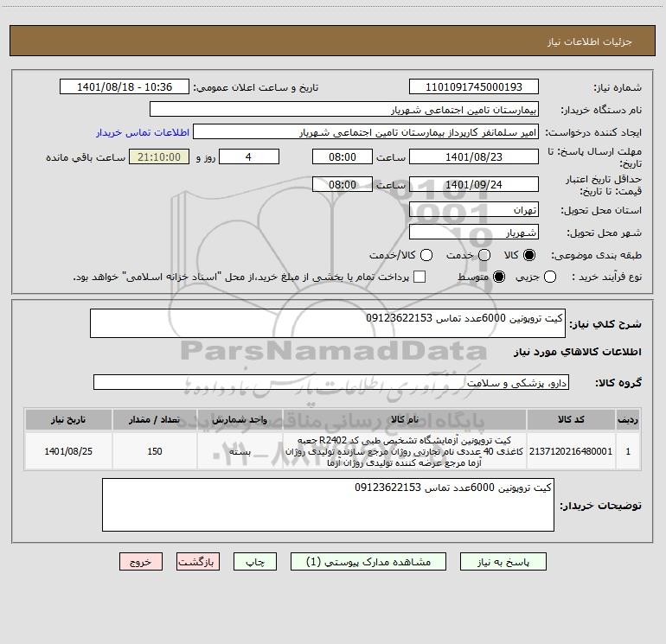Click the quantity cell 150
This screenshot has height=644, width=666.
point(155,451)
